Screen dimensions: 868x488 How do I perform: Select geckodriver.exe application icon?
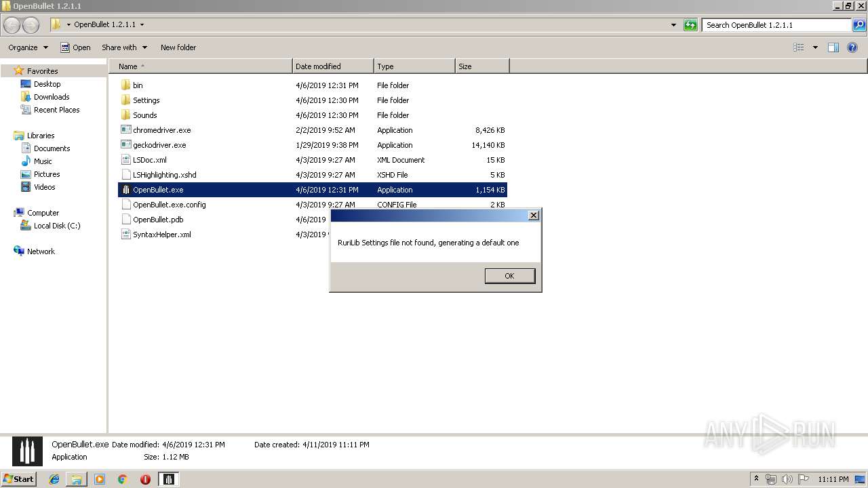(125, 145)
